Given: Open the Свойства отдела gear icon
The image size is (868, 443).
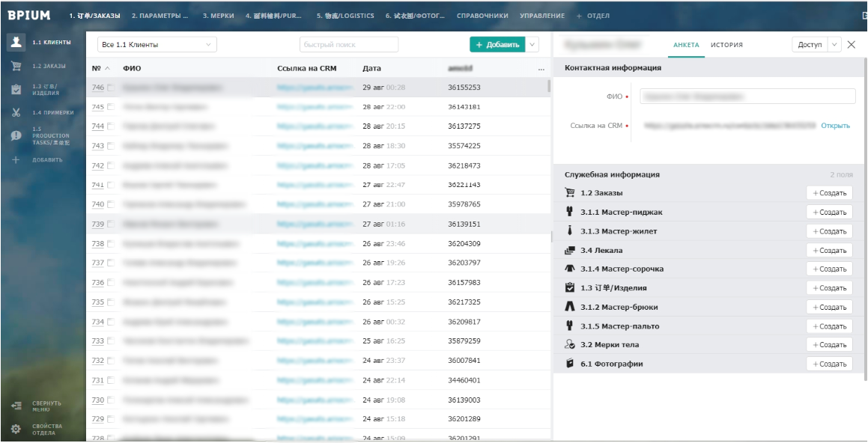Looking at the screenshot, I should coord(16,429).
